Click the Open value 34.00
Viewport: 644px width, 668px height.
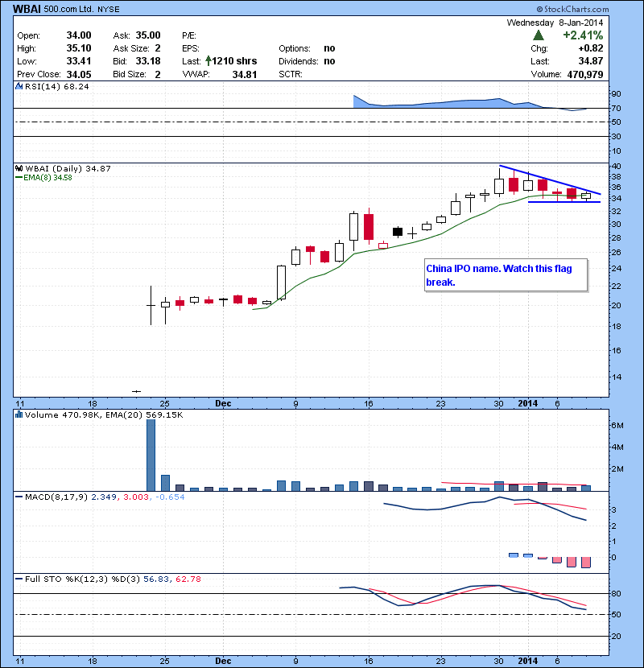click(79, 35)
